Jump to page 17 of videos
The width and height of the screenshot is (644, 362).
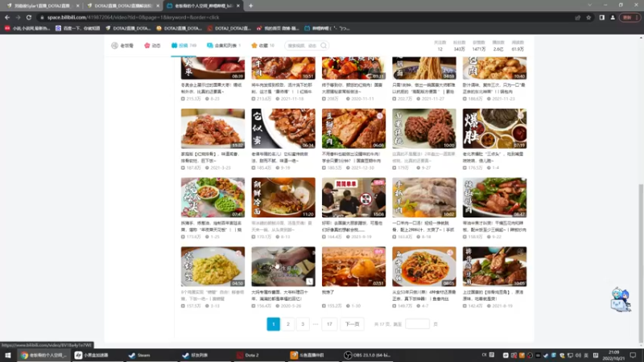point(329,324)
